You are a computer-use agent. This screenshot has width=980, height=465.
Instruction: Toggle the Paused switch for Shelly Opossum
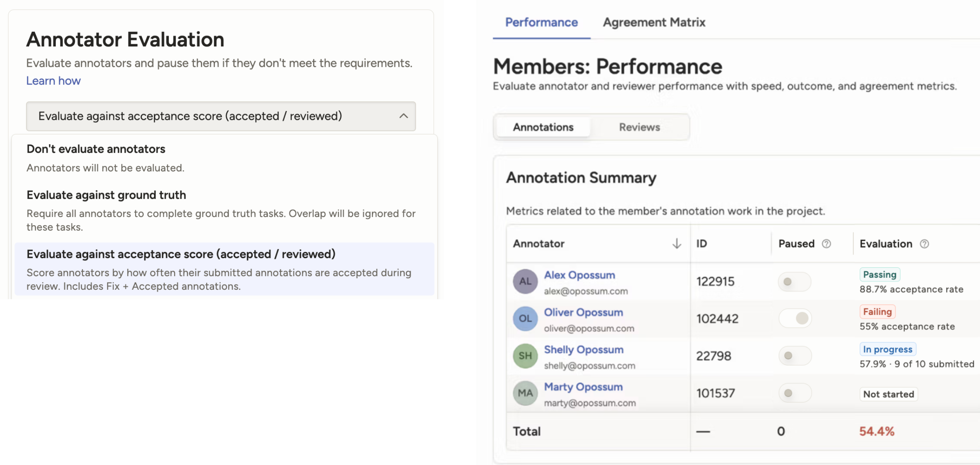click(795, 356)
